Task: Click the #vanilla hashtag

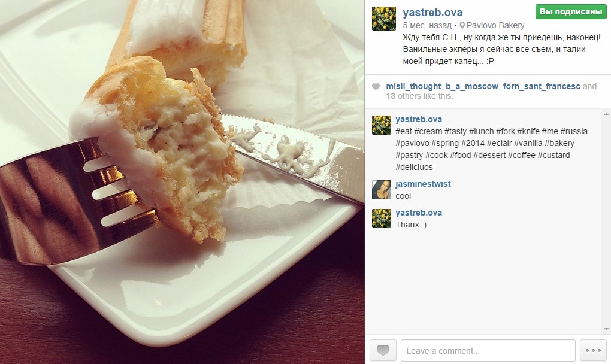Action: pos(528,143)
